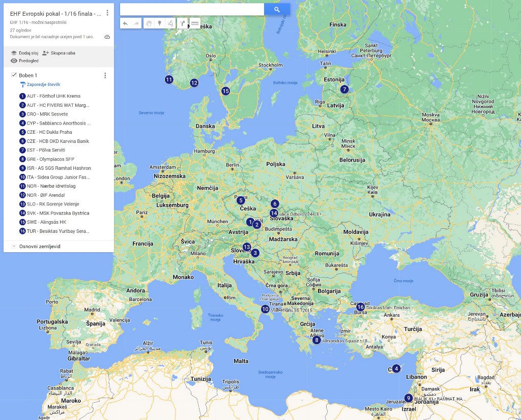Image resolution: width=521 pixels, height=420 pixels.
Task: Click map marker 1 in Austria
Action: pyautogui.click(x=250, y=222)
